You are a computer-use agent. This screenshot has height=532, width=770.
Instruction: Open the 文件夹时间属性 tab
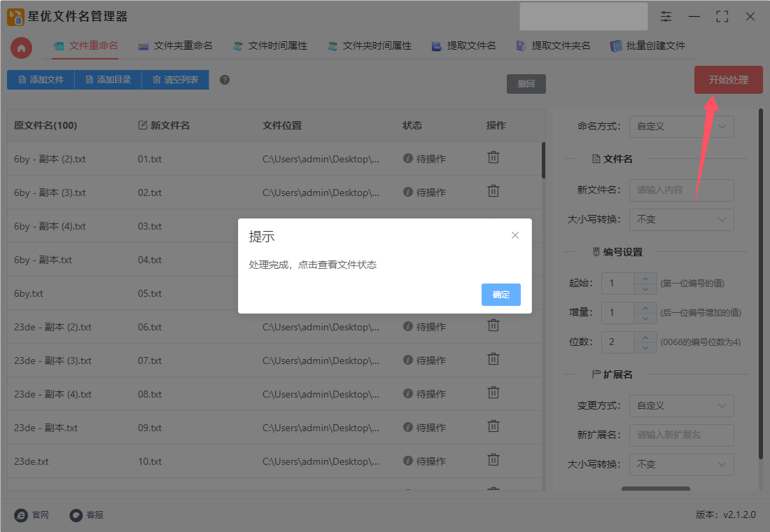(x=370, y=45)
